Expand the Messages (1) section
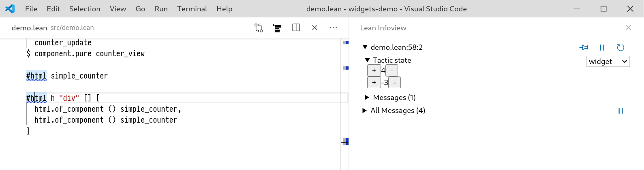Screen dimensions: 644x170 [367, 98]
